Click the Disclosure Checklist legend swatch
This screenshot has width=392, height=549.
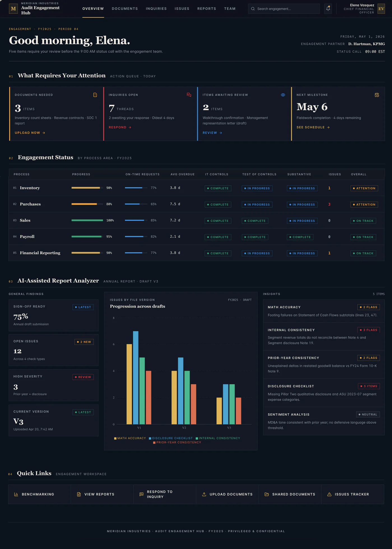pos(150,438)
